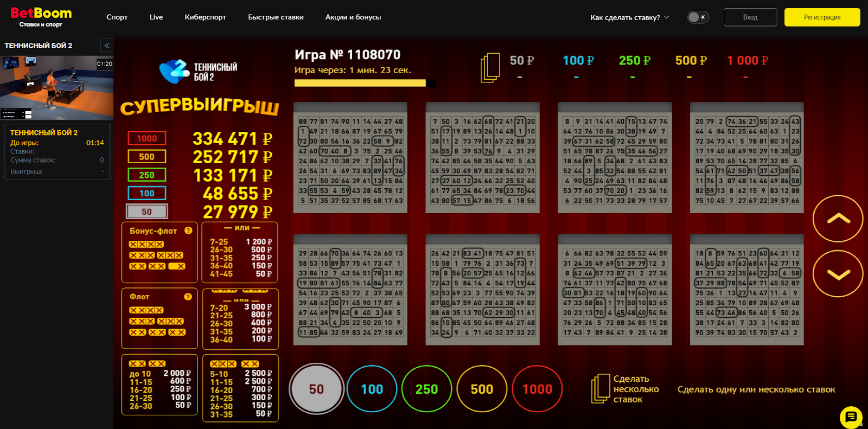
Task: Click the BetBoom logo
Action: pyautogui.click(x=41, y=17)
